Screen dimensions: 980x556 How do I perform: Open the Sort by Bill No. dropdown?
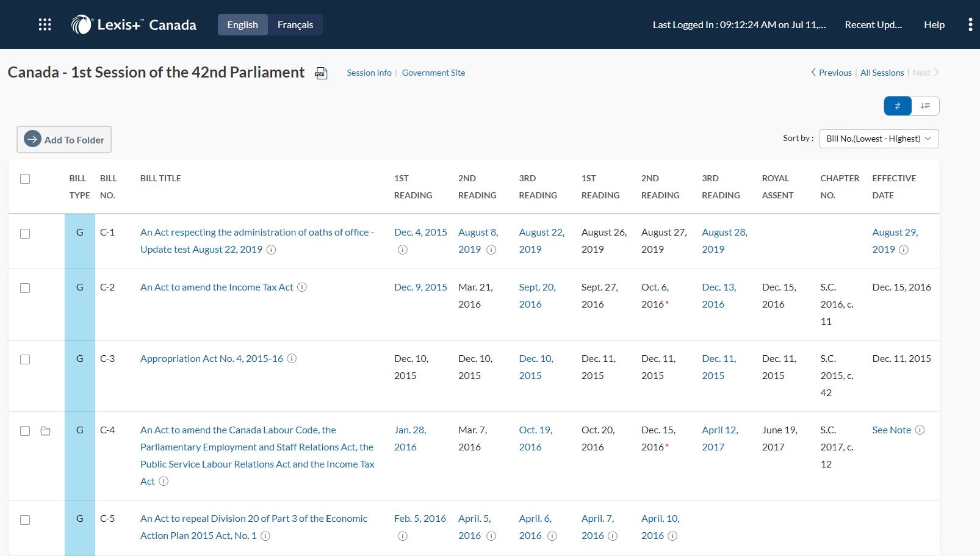tap(878, 139)
